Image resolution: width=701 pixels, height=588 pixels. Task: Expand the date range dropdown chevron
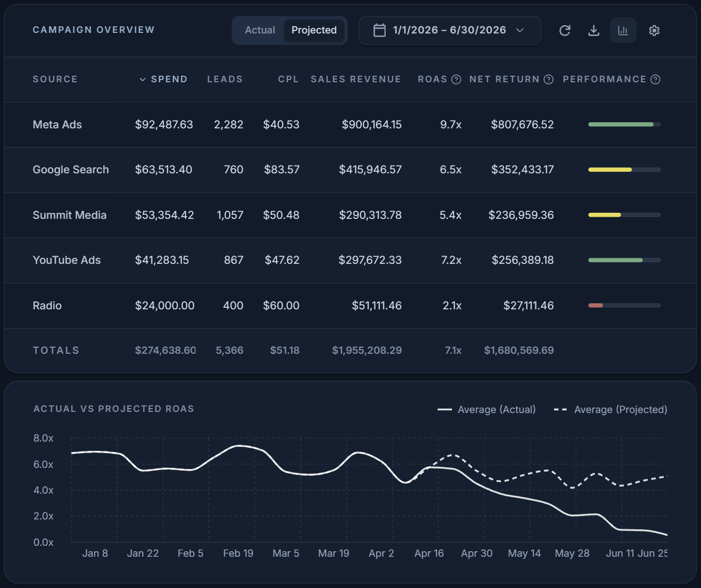[520, 30]
